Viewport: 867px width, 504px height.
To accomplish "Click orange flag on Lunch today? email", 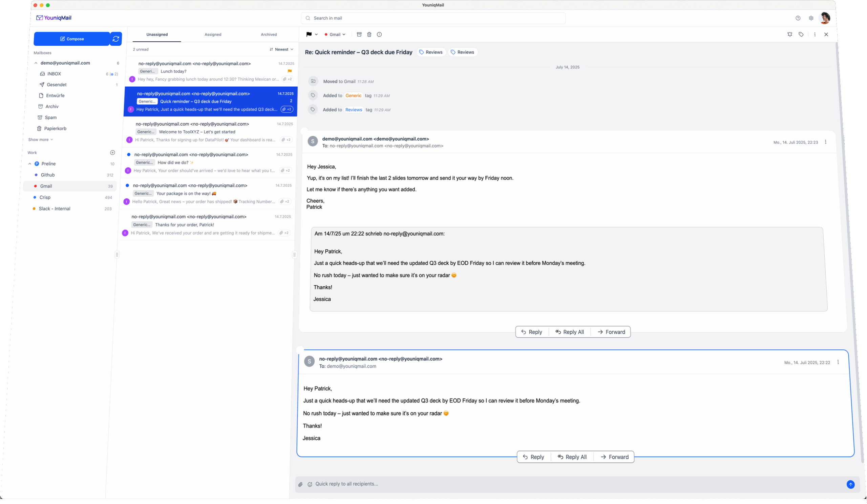I will pos(290,71).
